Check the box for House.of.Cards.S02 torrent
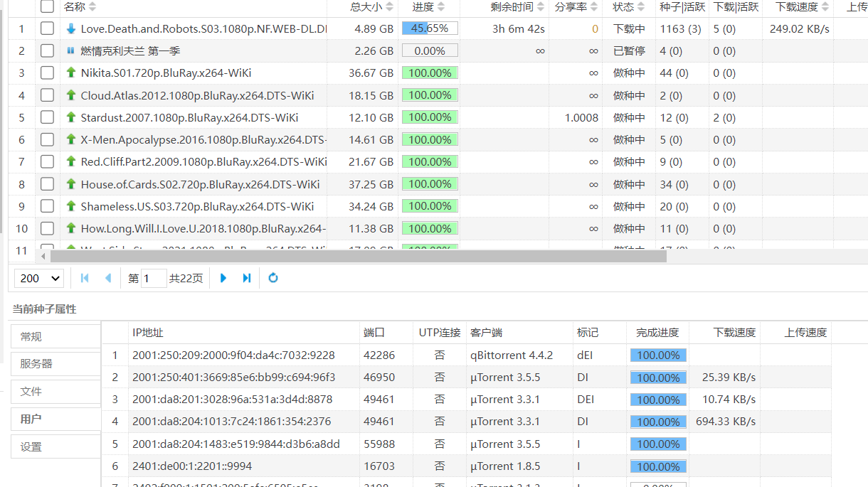The width and height of the screenshot is (868, 487). coord(47,184)
